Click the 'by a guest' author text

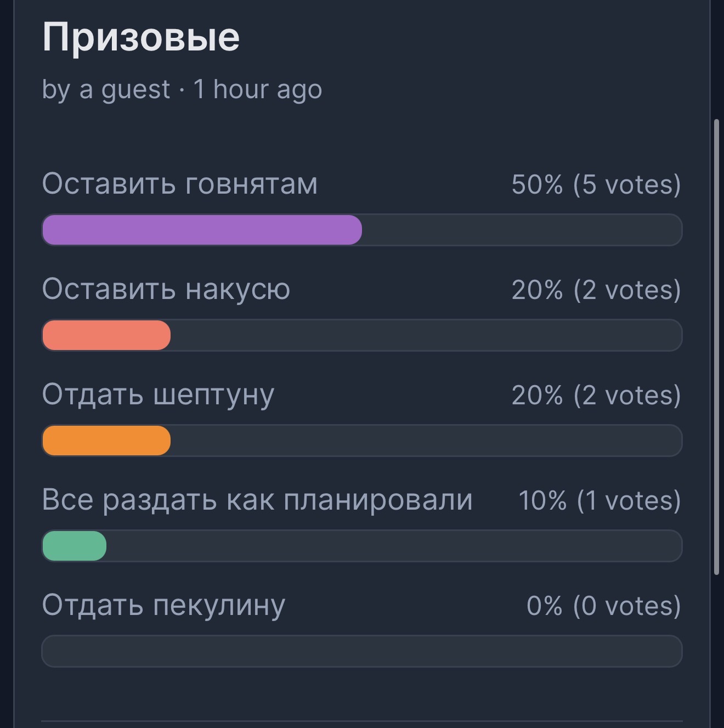click(x=106, y=89)
